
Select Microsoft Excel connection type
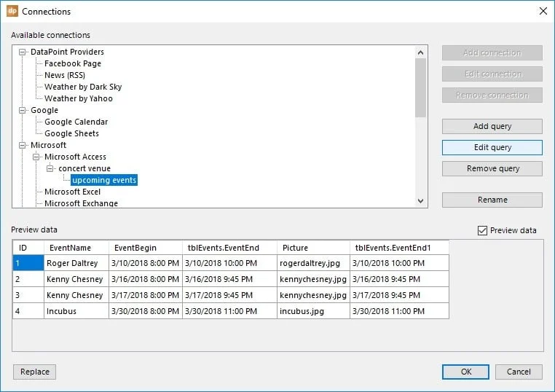pyautogui.click(x=73, y=192)
